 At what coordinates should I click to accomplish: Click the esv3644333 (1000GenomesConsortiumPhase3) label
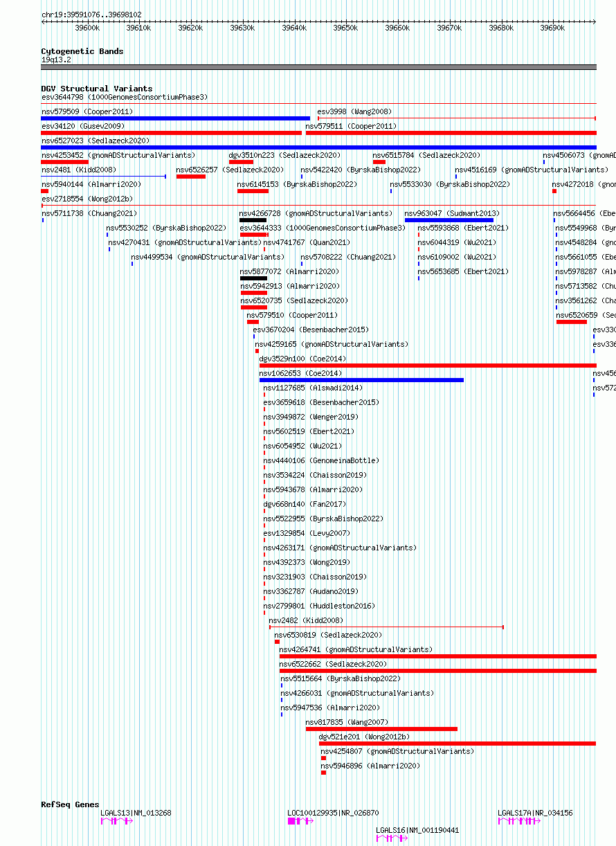tap(323, 228)
